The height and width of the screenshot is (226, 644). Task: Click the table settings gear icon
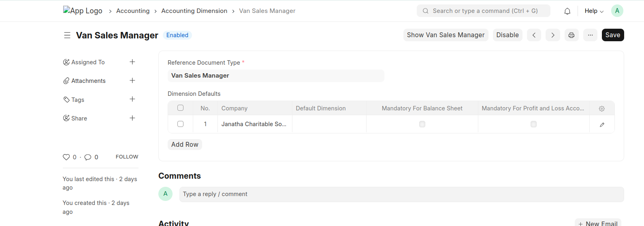601,109
